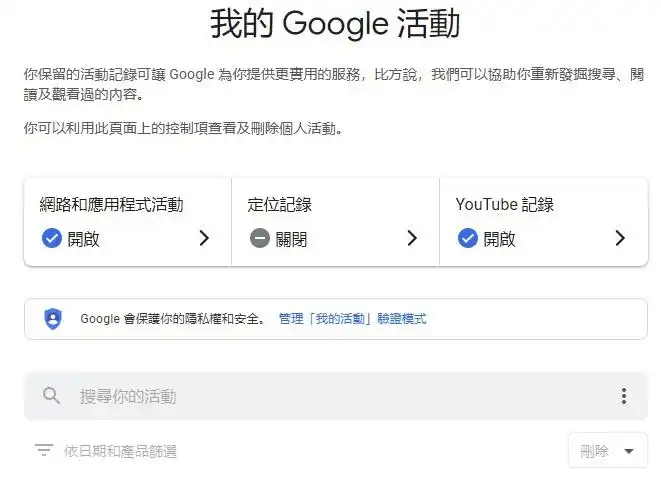Click the 我的 Google 活動 heading

[x=335, y=24]
